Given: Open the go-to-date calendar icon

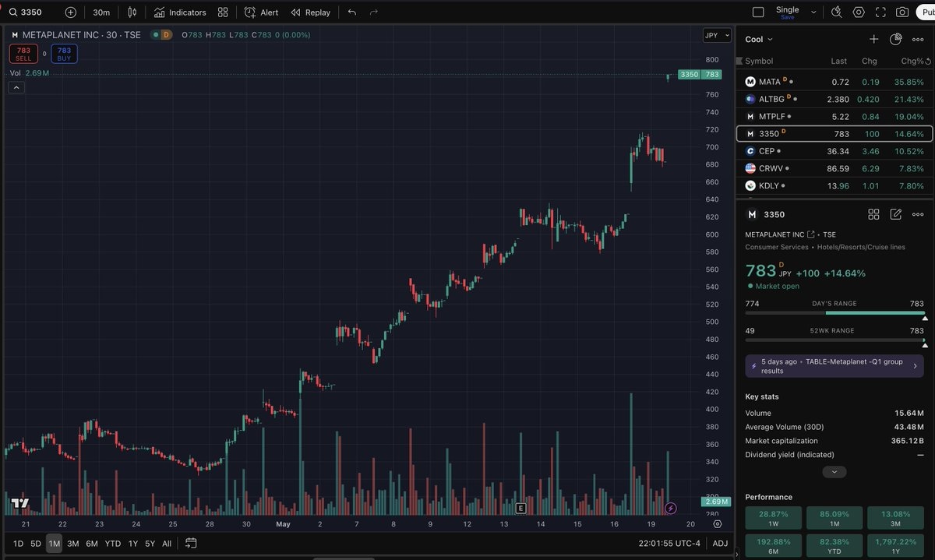Looking at the screenshot, I should click(191, 544).
